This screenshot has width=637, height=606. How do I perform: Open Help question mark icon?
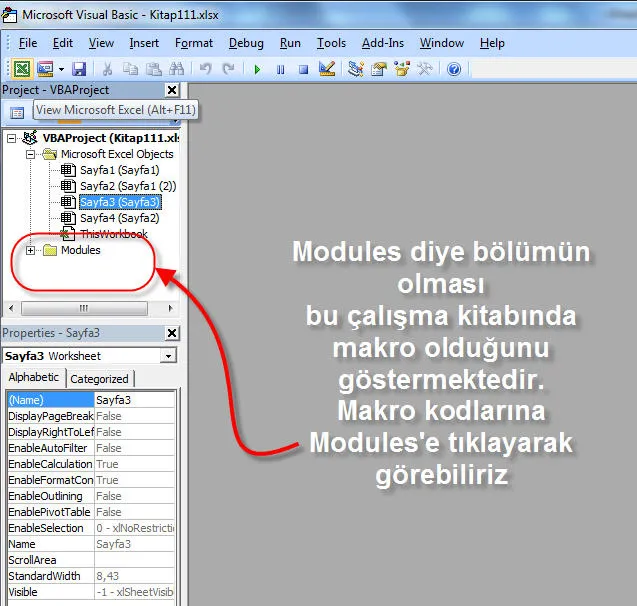(453, 69)
